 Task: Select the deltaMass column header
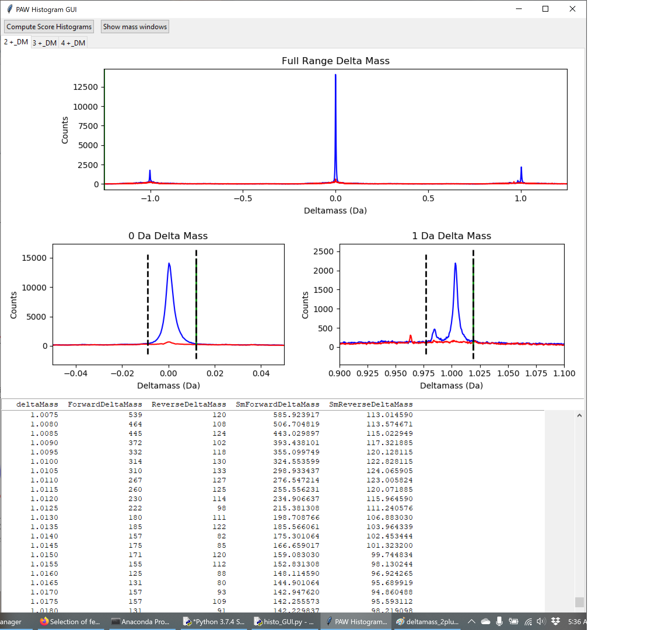pos(37,404)
